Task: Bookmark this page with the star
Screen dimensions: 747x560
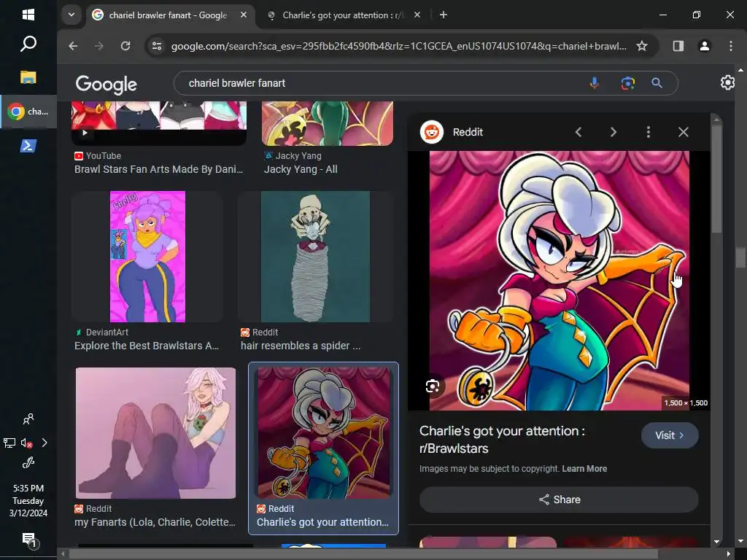Action: (x=642, y=46)
